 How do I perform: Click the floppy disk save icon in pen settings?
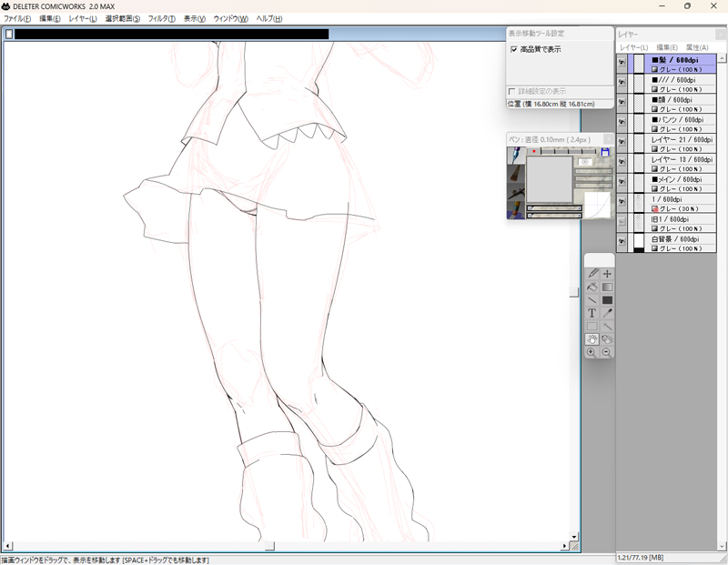pyautogui.click(x=605, y=152)
